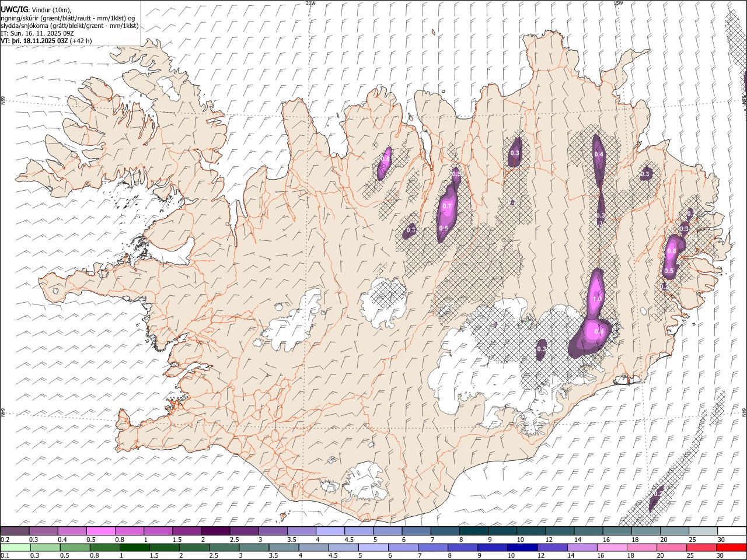Click the snow legend swatch labeled 10
This screenshot has width=747, height=560.
(531, 531)
